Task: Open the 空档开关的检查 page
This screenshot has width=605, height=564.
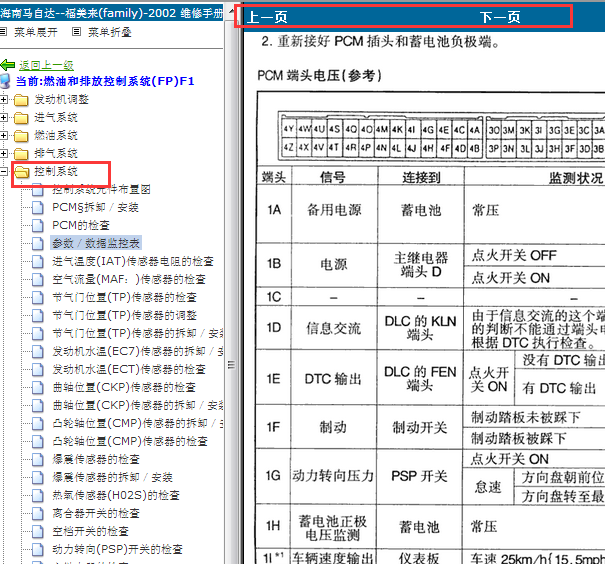Action: coord(90,532)
